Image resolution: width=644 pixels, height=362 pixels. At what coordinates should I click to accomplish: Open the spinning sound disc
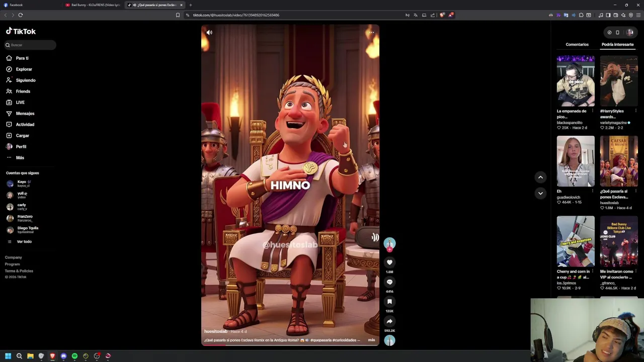tap(389, 340)
